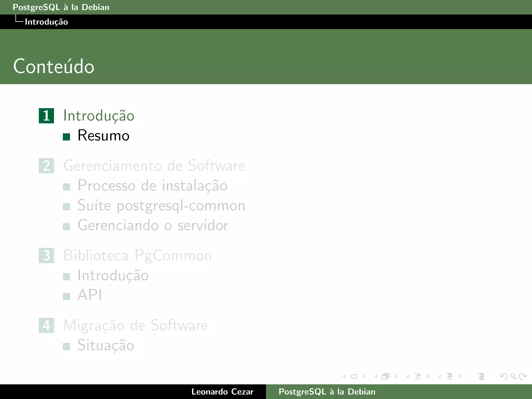532x399 pixels.
Task: Open Biblioteca PgCommon section
Action: point(138,255)
